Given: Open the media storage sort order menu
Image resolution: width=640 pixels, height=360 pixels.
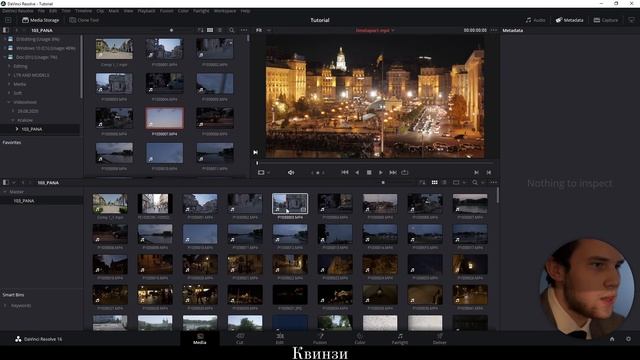Looking at the screenshot, I should click(200, 30).
